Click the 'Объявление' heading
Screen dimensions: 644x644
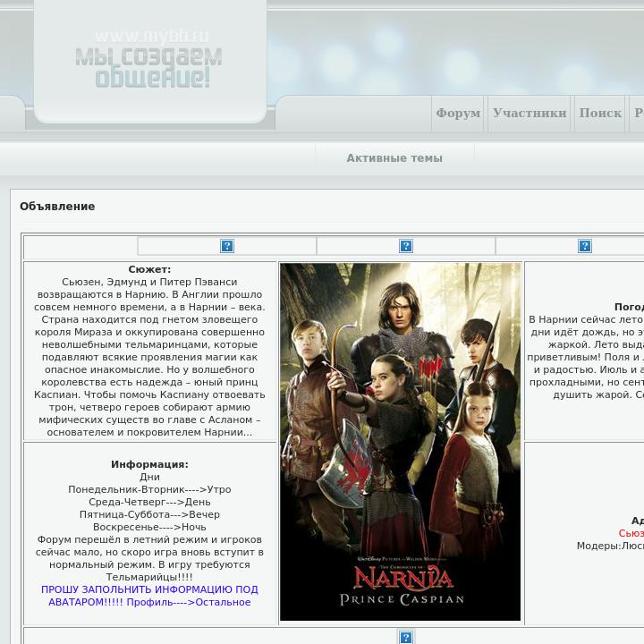pos(57,207)
